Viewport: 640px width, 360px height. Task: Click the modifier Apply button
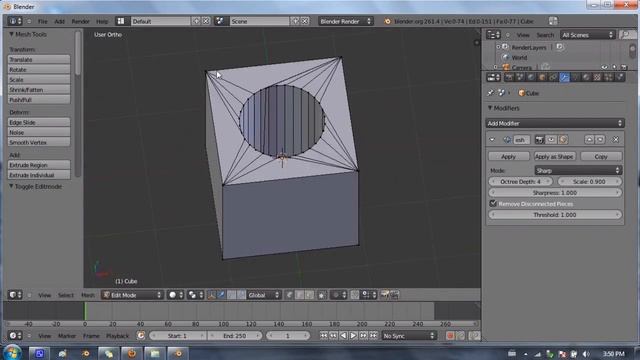click(x=509, y=156)
